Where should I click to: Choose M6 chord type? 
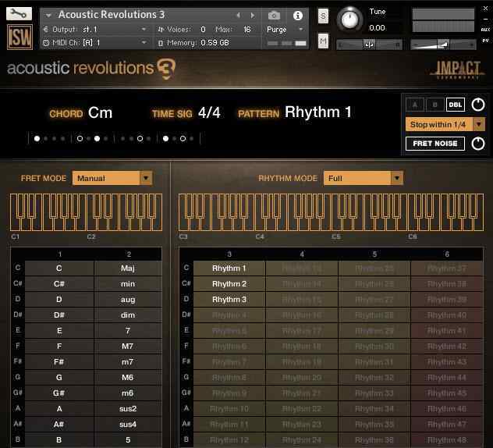[128, 377]
